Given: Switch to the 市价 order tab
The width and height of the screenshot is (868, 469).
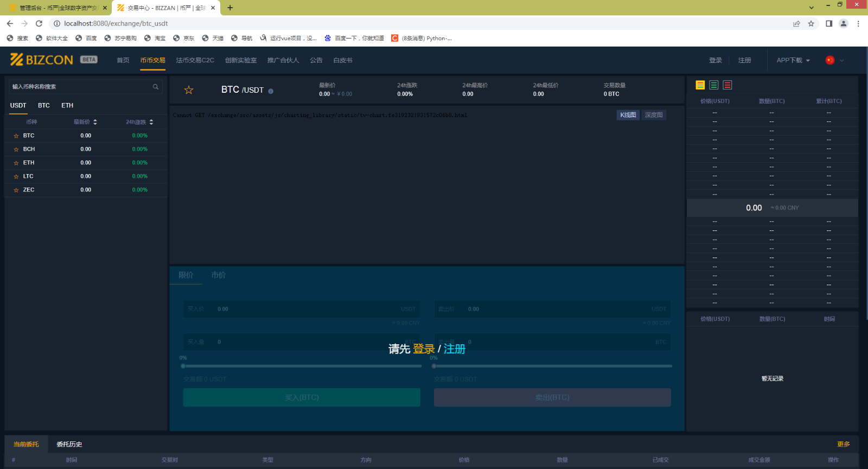Looking at the screenshot, I should coord(219,275).
